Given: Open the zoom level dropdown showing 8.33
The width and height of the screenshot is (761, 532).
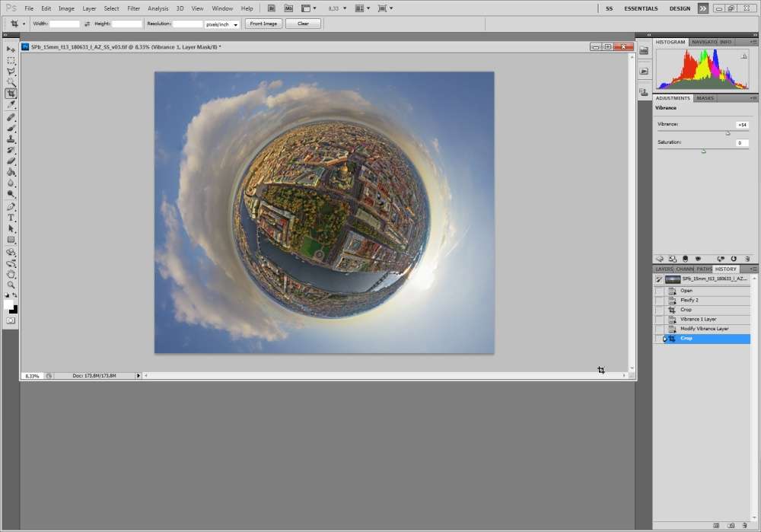Looking at the screenshot, I should (x=336, y=8).
